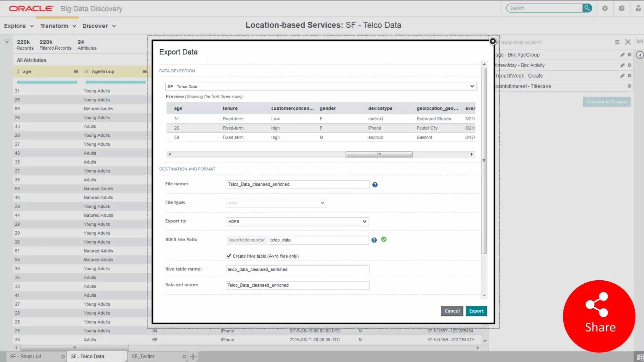Image resolution: width=644 pixels, height=362 pixels.
Task: Click the help question mark in header
Action: click(x=621, y=8)
